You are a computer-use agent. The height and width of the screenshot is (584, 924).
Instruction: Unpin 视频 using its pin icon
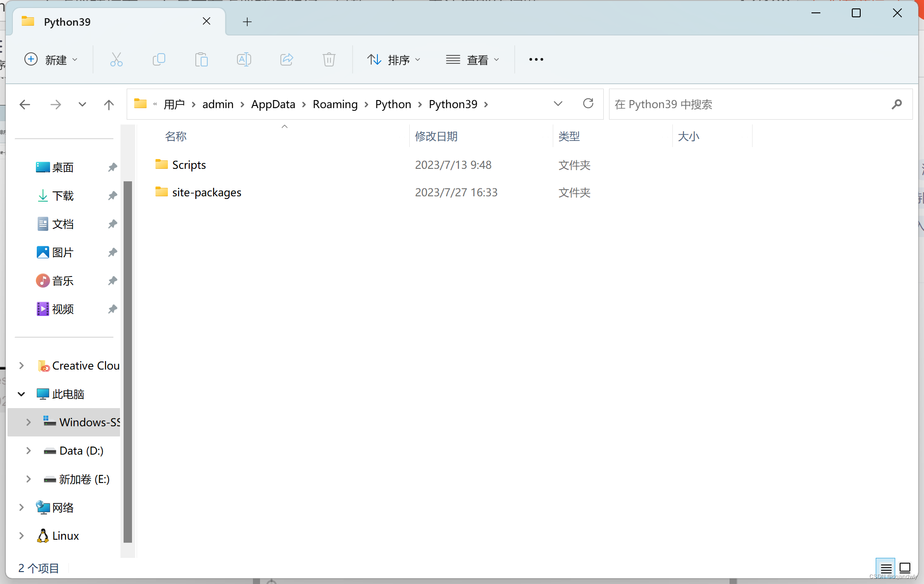click(113, 309)
